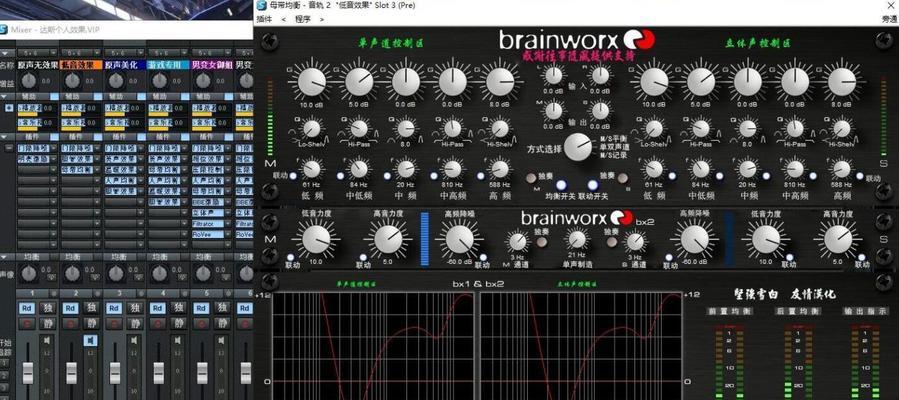
Task: Click the stereo channel EQ curve graph
Action: [580, 346]
